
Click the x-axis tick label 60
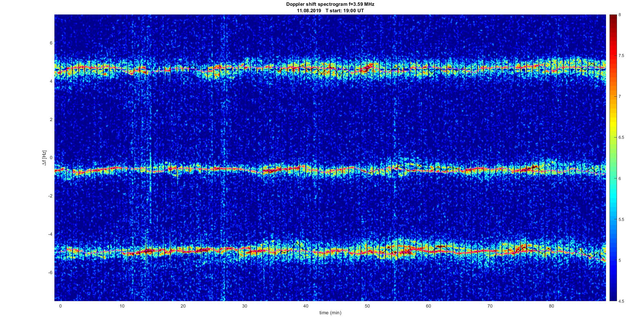coord(429,306)
